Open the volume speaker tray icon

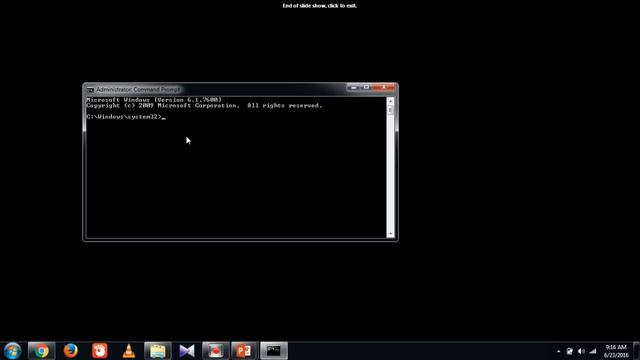point(581,351)
